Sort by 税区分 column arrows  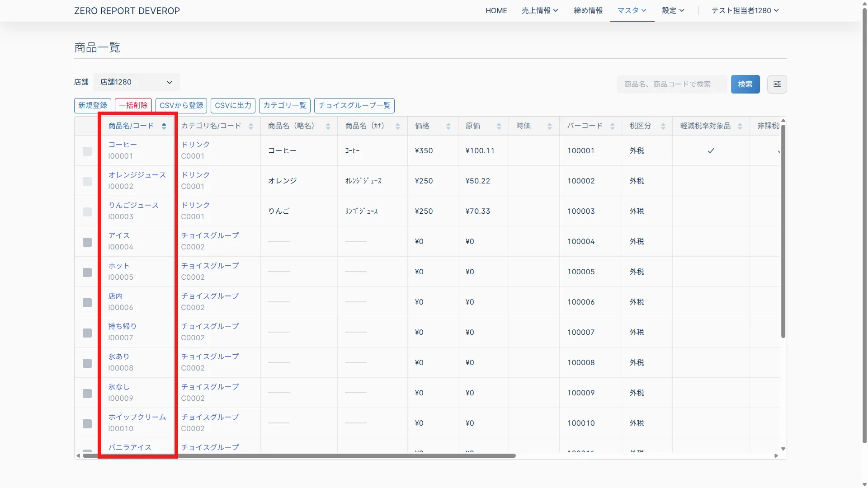click(x=663, y=126)
